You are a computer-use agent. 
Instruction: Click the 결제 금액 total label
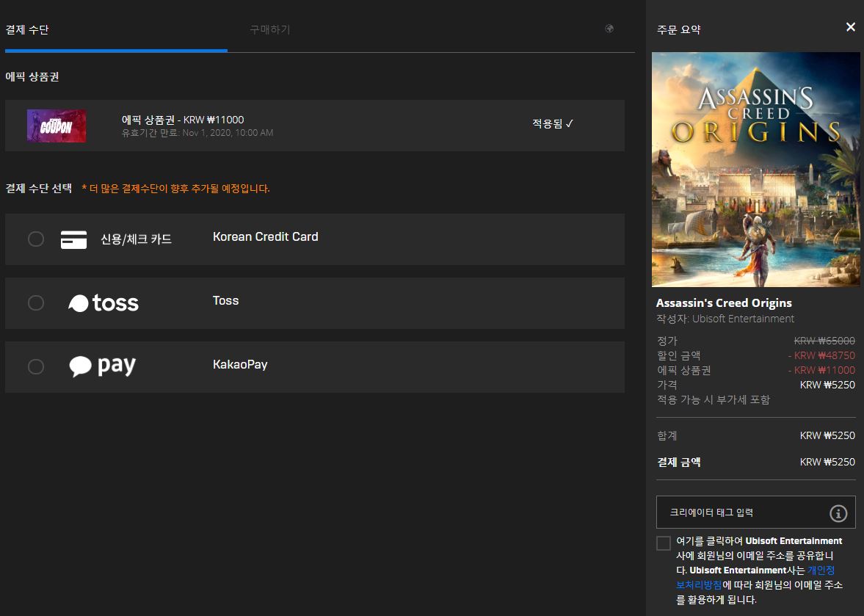679,463
